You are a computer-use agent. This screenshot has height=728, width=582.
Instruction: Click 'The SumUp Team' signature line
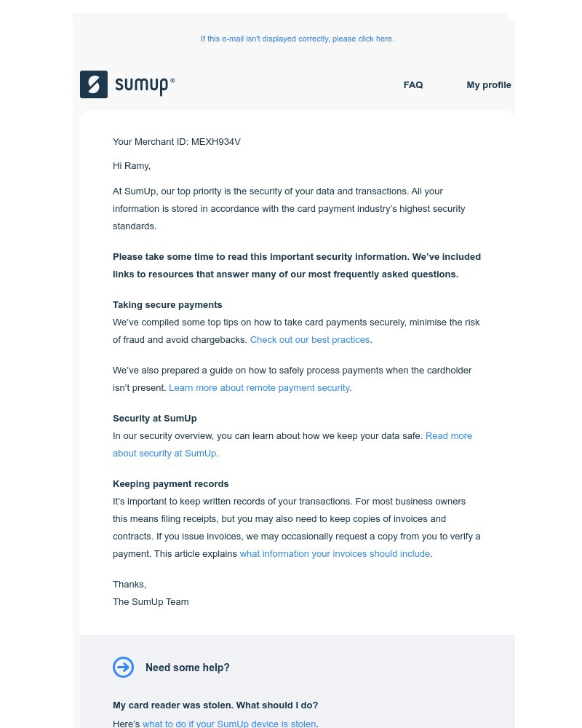click(151, 602)
